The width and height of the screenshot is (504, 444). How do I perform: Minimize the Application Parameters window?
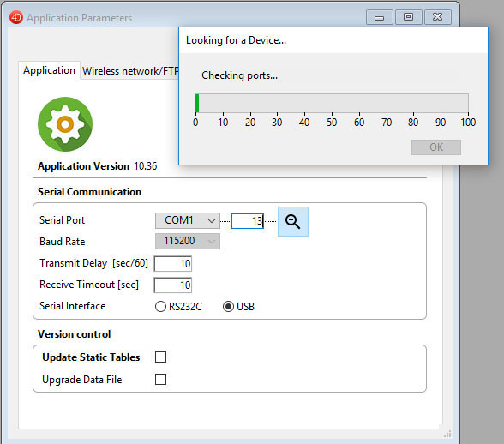(x=379, y=17)
